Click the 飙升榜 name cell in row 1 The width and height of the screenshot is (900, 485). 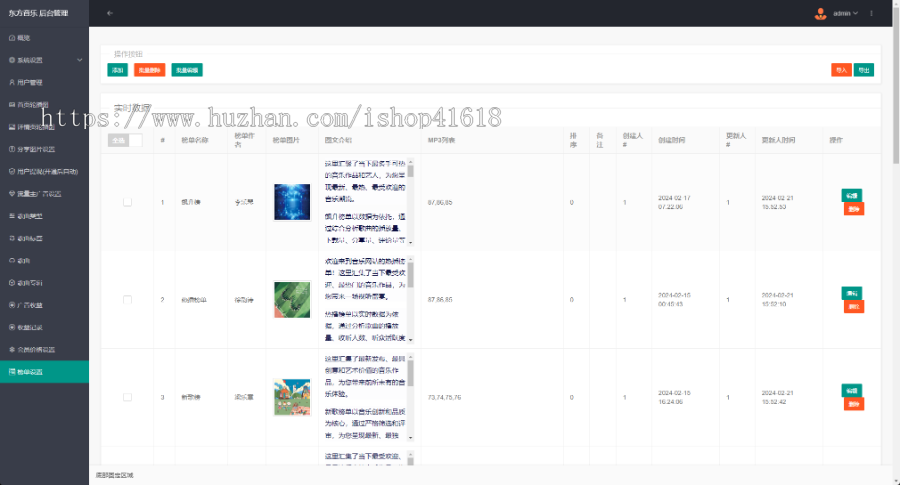191,202
